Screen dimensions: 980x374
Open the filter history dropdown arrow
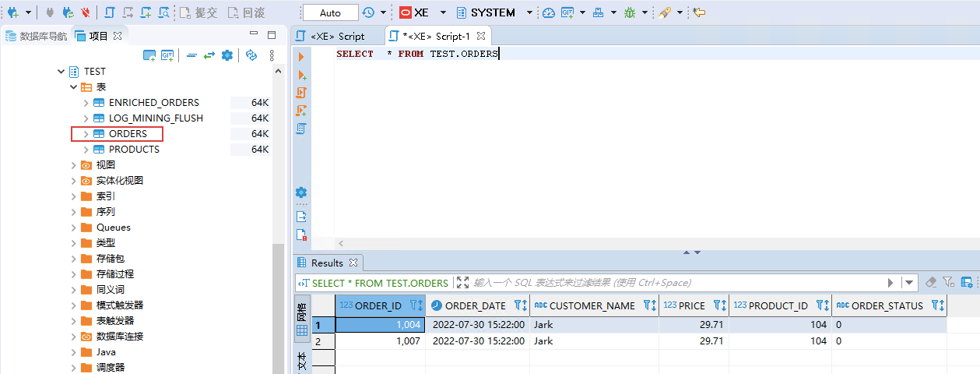pyautogui.click(x=909, y=283)
